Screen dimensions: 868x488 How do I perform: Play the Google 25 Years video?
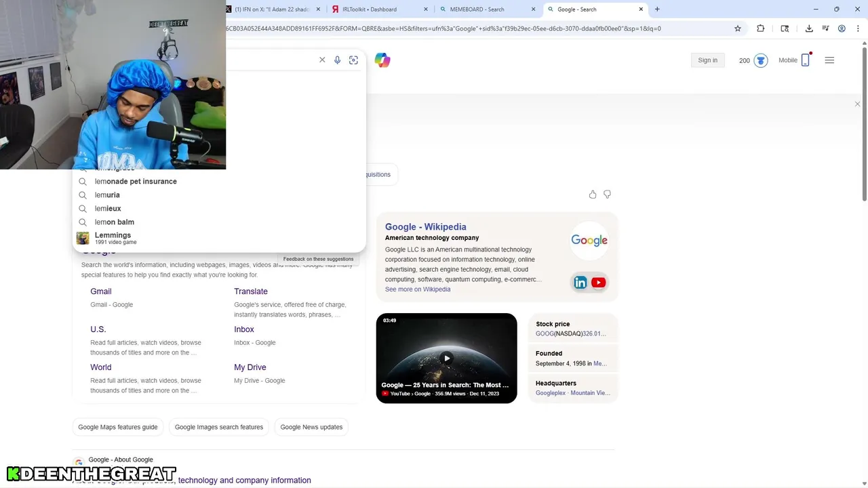446,358
